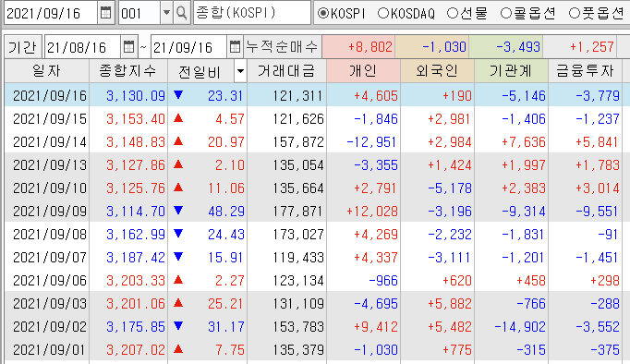
Task: Select the 풋옵션 radio button
Action: [575, 13]
